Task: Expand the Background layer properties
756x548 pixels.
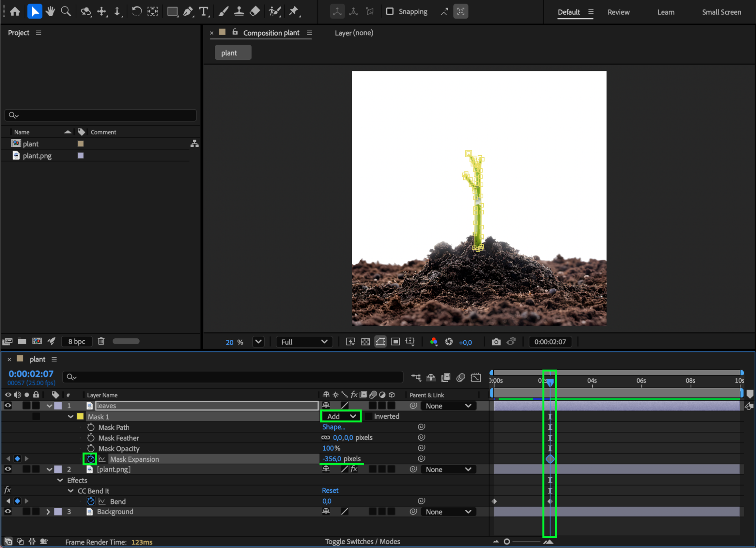Action: point(48,512)
